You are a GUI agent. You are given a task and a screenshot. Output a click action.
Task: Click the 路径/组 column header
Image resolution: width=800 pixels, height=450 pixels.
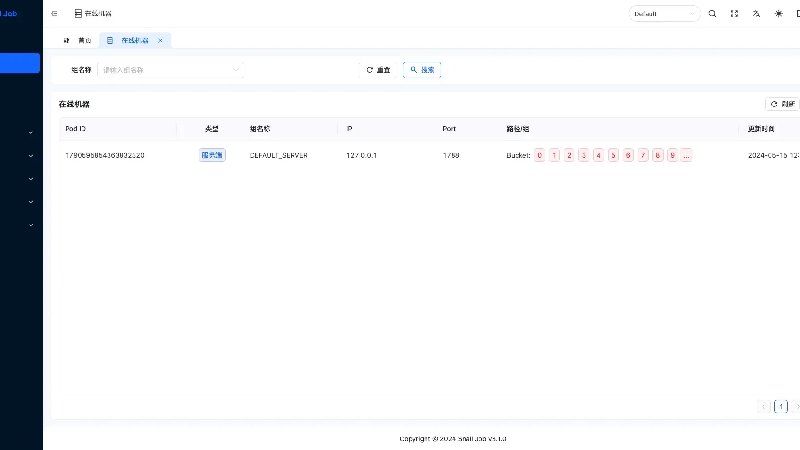click(x=517, y=129)
